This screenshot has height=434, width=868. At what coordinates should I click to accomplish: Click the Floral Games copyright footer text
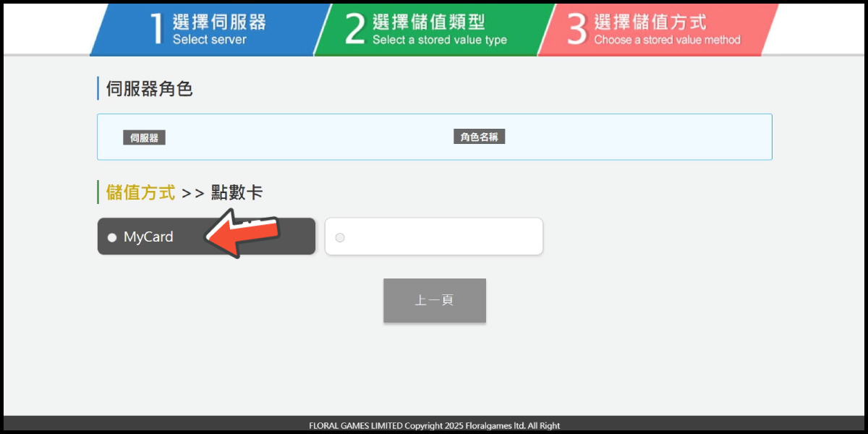coord(434,425)
